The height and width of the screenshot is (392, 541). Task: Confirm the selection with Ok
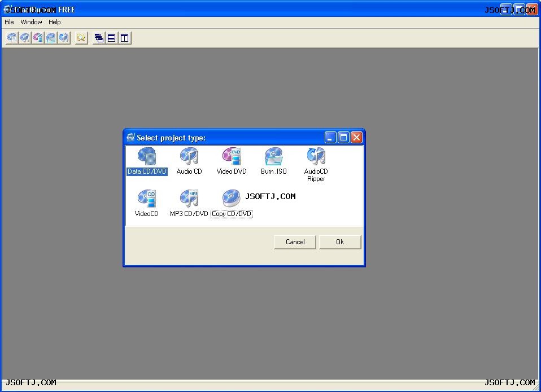coord(340,242)
